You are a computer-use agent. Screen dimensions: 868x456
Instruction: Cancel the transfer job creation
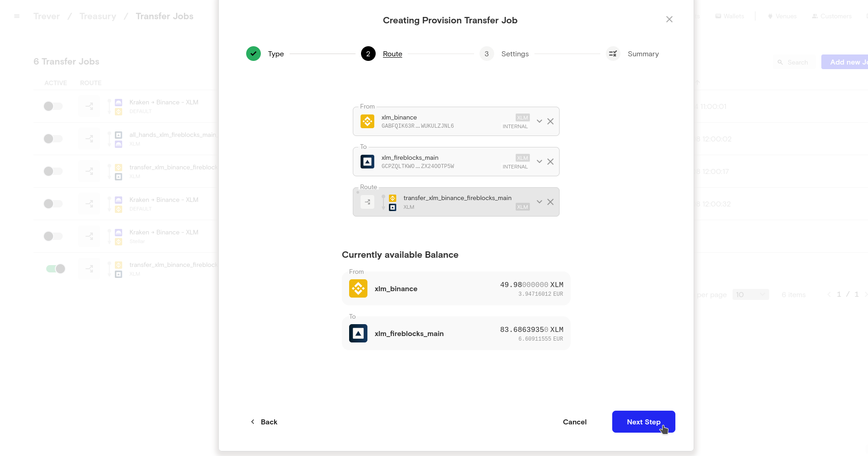(574, 422)
